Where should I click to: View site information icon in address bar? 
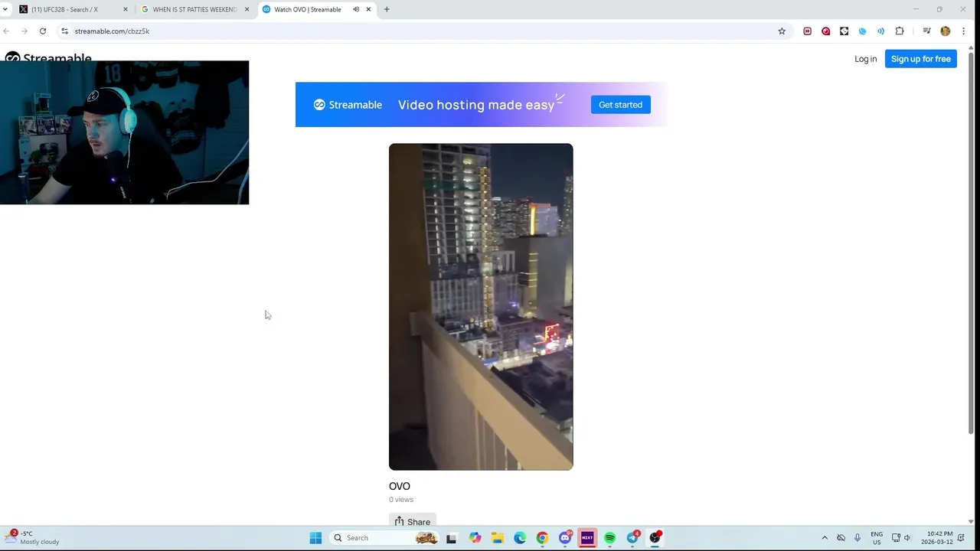65,31
